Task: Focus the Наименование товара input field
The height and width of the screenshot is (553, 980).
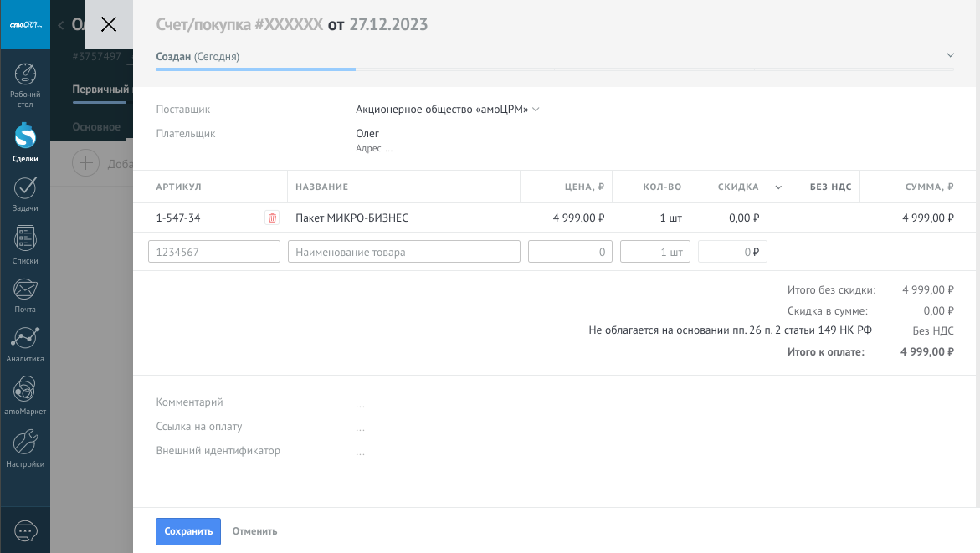Action: pos(403,252)
